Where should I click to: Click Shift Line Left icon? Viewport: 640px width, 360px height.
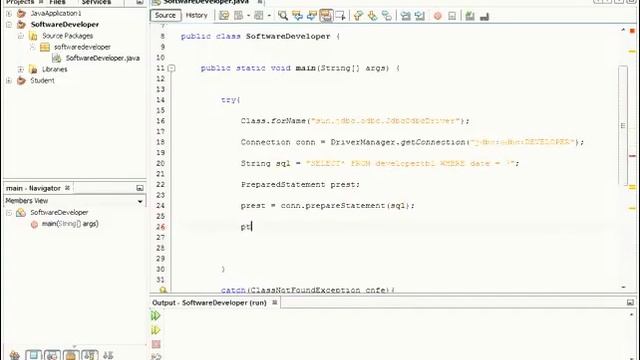click(x=405, y=16)
